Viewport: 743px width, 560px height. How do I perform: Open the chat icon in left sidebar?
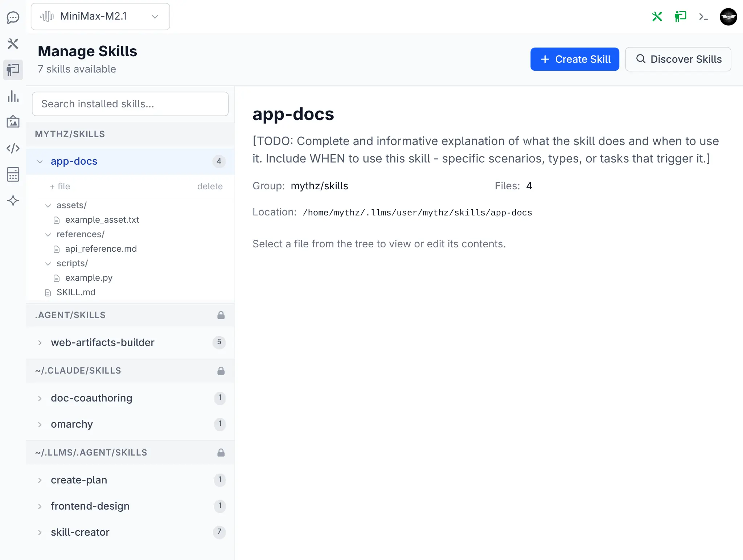click(13, 17)
